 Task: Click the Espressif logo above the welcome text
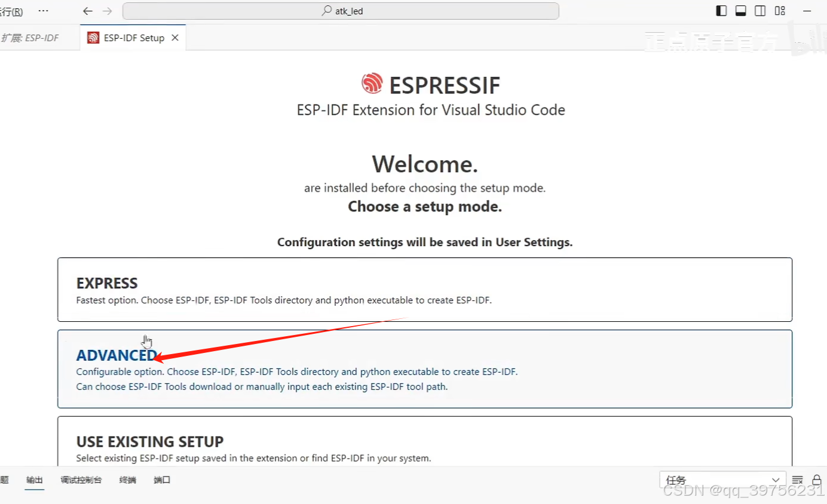tap(372, 84)
